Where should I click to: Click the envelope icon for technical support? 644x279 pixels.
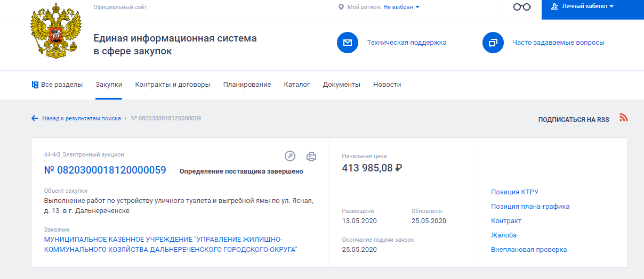348,43
